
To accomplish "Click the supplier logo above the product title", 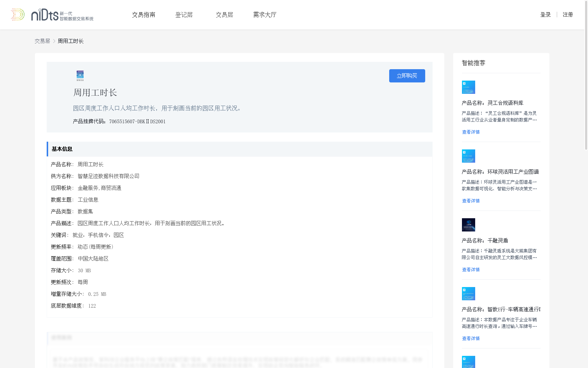I will point(80,76).
